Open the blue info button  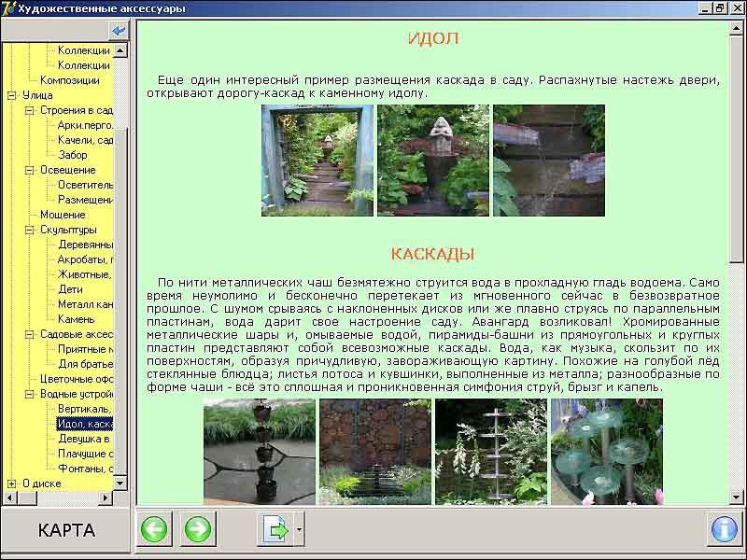[x=725, y=529]
